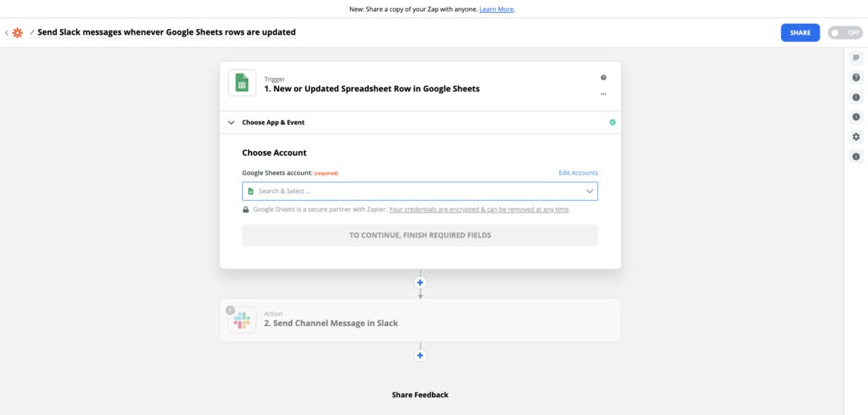Image resolution: width=868 pixels, height=415 pixels.
Task: Click the Share Feedback link
Action: point(420,395)
